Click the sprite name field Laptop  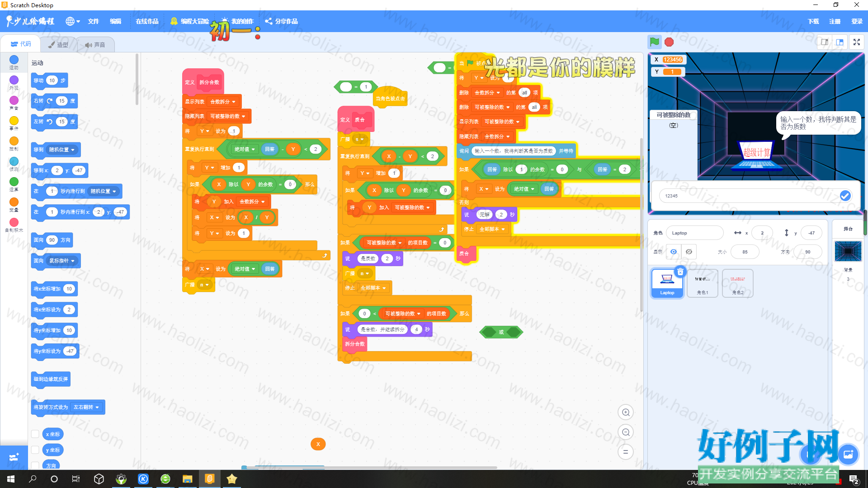point(694,233)
